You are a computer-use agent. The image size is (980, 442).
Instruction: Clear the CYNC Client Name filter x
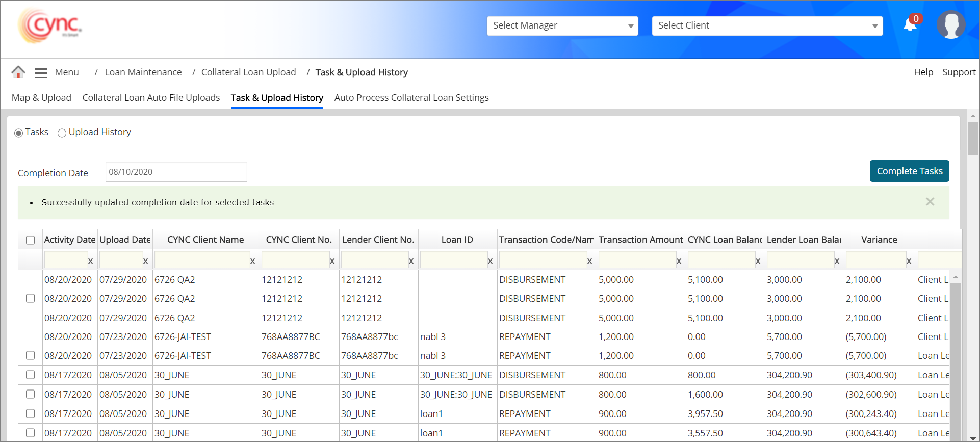click(x=252, y=261)
